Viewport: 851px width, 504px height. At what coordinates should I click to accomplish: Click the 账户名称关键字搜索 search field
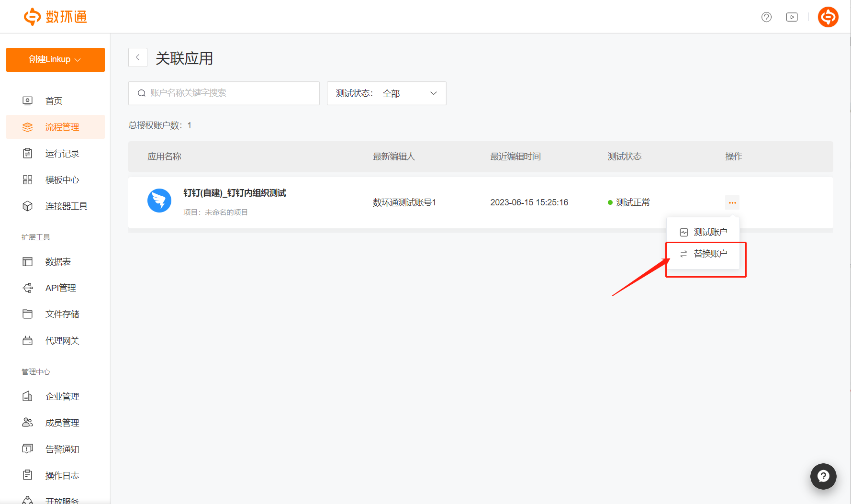coord(224,93)
